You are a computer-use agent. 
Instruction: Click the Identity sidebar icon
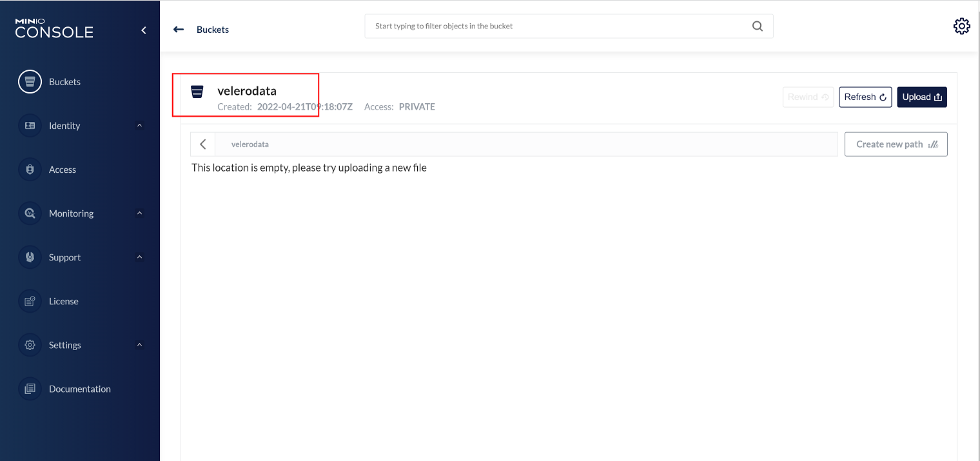click(x=30, y=126)
